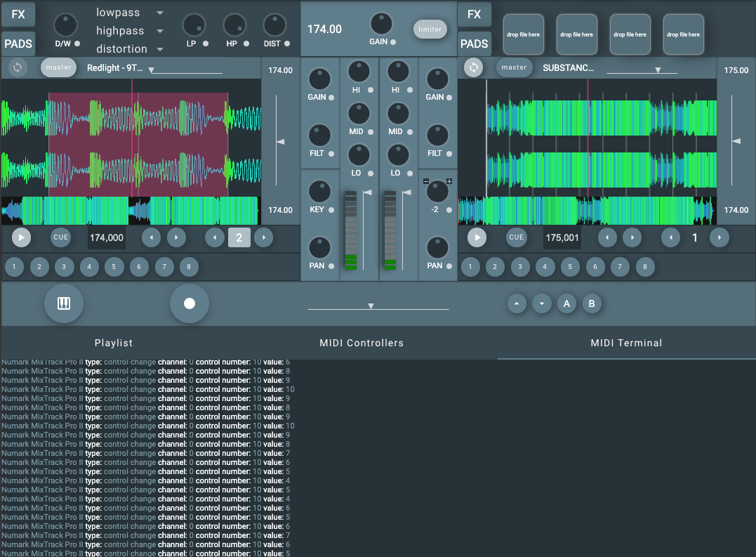The width and height of the screenshot is (756, 557).
Task: Trigger right deck hot cue 7
Action: [x=620, y=267]
